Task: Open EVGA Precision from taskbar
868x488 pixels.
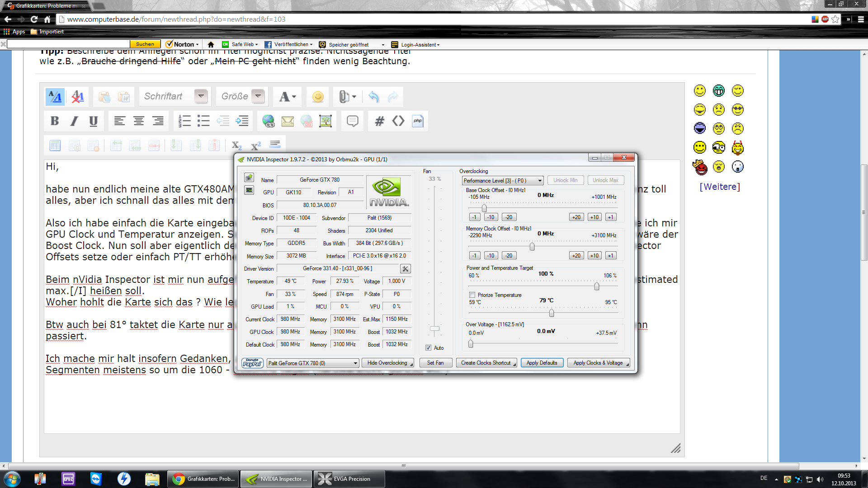Action: 349,479
